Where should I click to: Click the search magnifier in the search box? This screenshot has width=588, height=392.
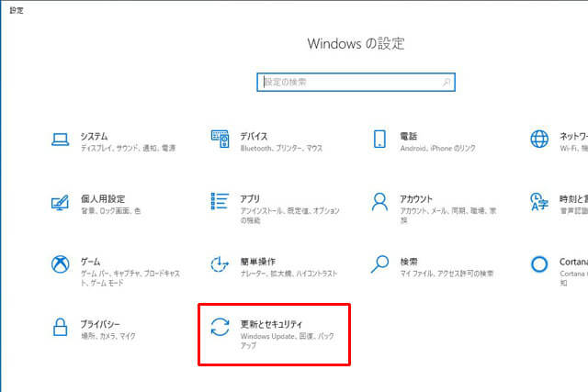(446, 82)
